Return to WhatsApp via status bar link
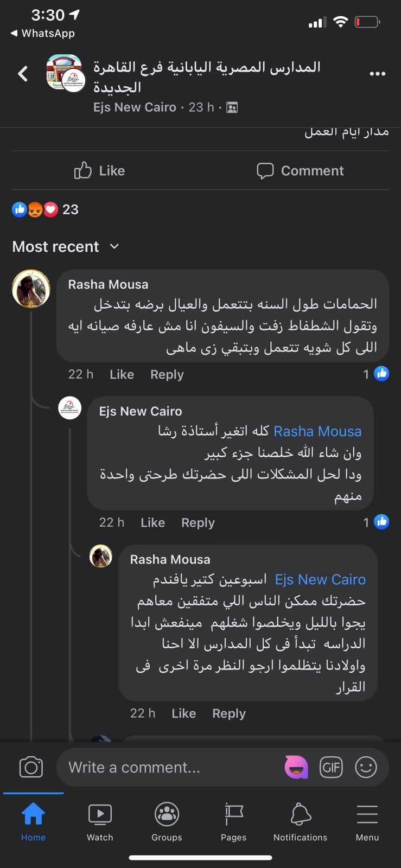401x868 pixels. 43,33
